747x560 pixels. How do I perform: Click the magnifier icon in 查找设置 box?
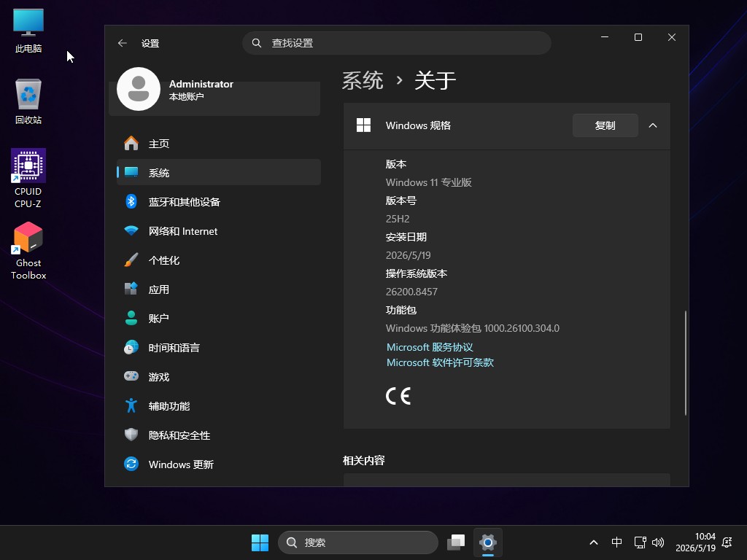tap(256, 43)
